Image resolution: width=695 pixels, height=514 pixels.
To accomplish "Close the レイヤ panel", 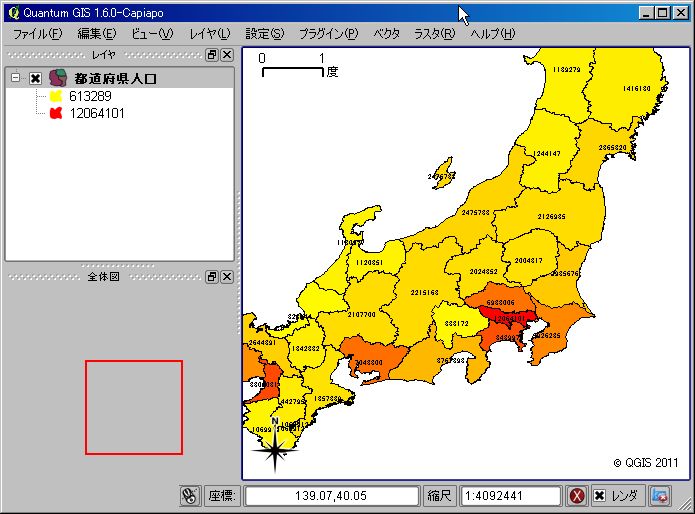I will (227, 55).
